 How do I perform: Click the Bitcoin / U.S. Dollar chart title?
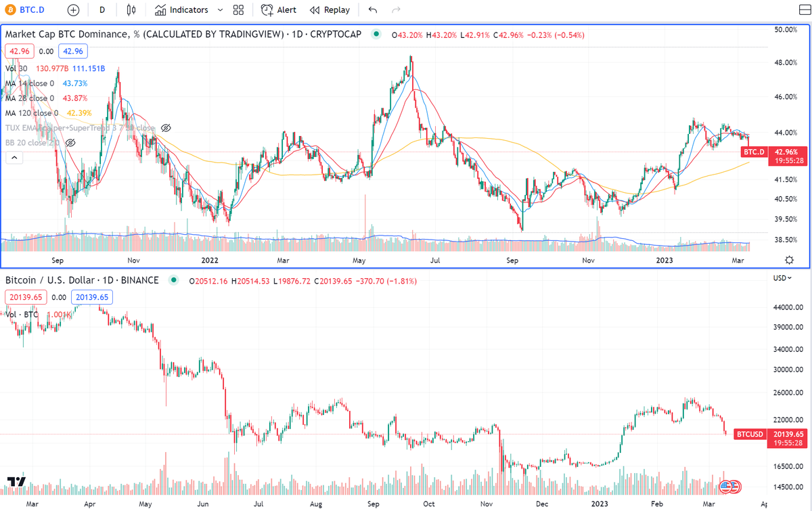tap(82, 280)
